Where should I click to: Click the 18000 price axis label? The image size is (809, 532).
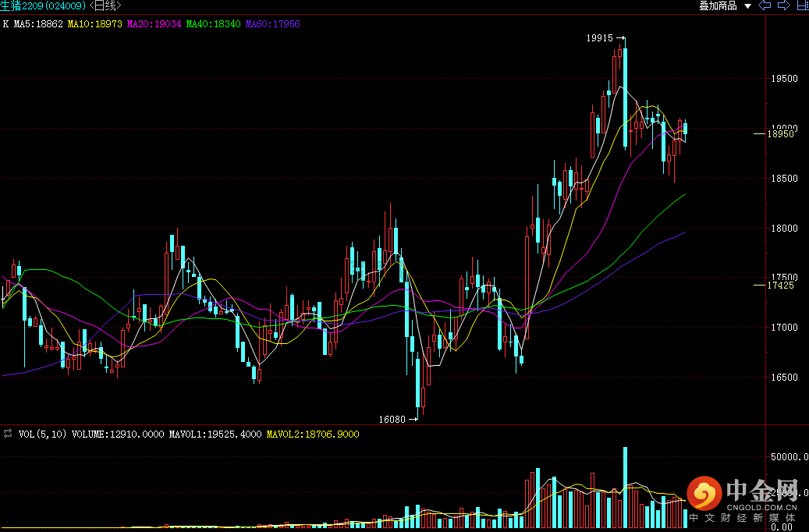pyautogui.click(x=784, y=228)
